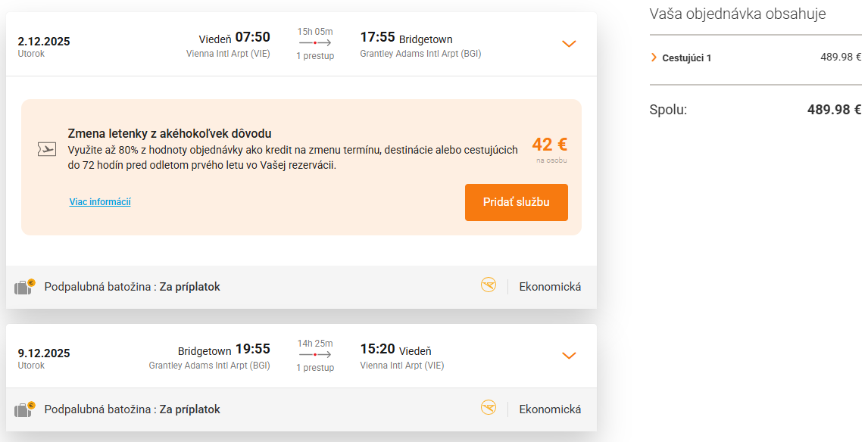Viewport: 868px width, 442px height.
Task: Click the 2.12.2025 Utorok departure date
Action: point(45,43)
